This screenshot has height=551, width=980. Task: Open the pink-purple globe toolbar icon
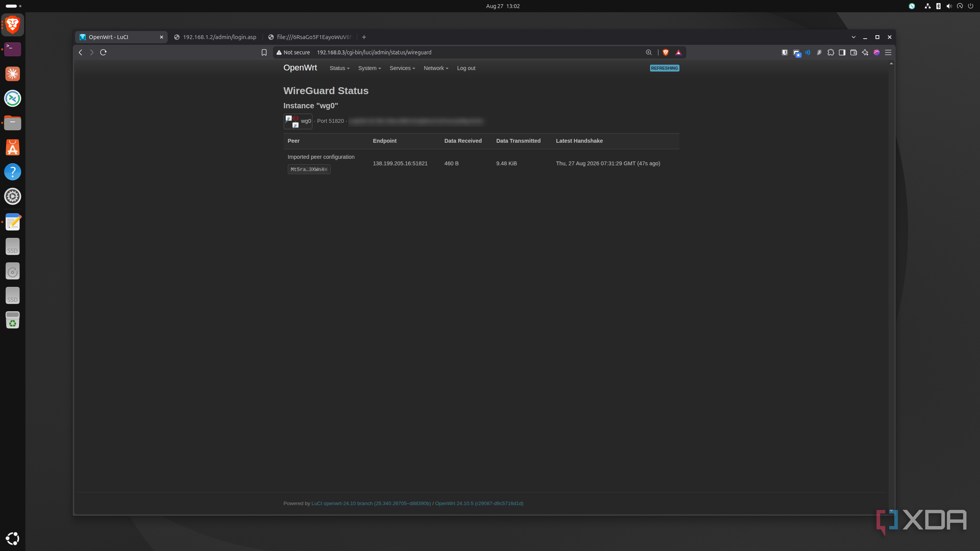pos(877,52)
